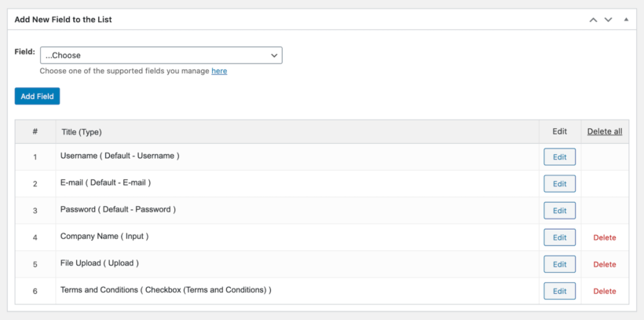The image size is (644, 320).
Task: Click the 'Add New Field to the List' panel title
Action: click(x=64, y=20)
